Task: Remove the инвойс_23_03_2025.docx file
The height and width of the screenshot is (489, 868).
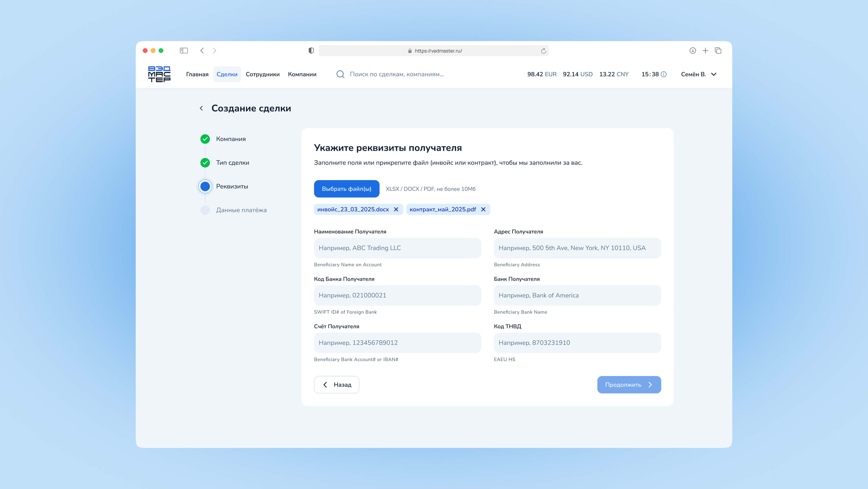Action: point(396,209)
